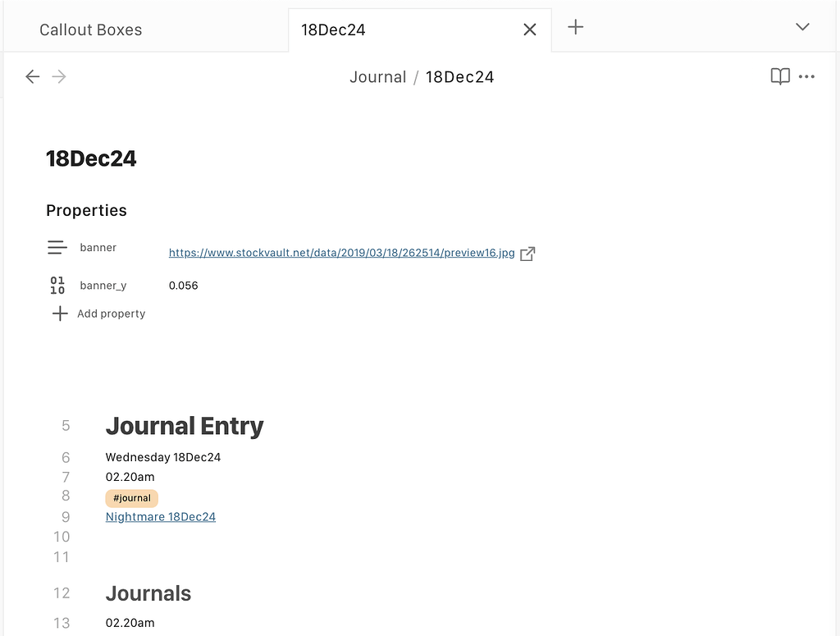Screen dimensions: 840x636
Task: Open the more options ellipsis menu
Action: (x=806, y=77)
